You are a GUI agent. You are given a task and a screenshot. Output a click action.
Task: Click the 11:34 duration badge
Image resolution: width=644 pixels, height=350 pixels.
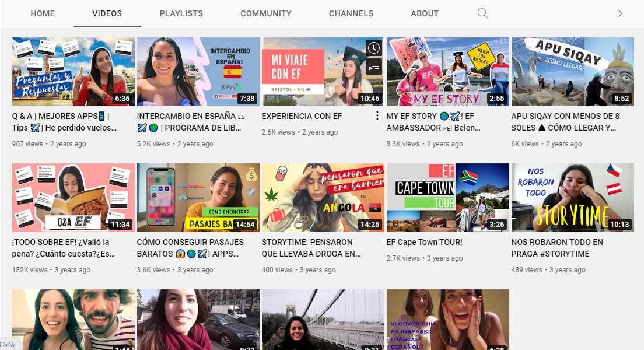click(x=120, y=225)
